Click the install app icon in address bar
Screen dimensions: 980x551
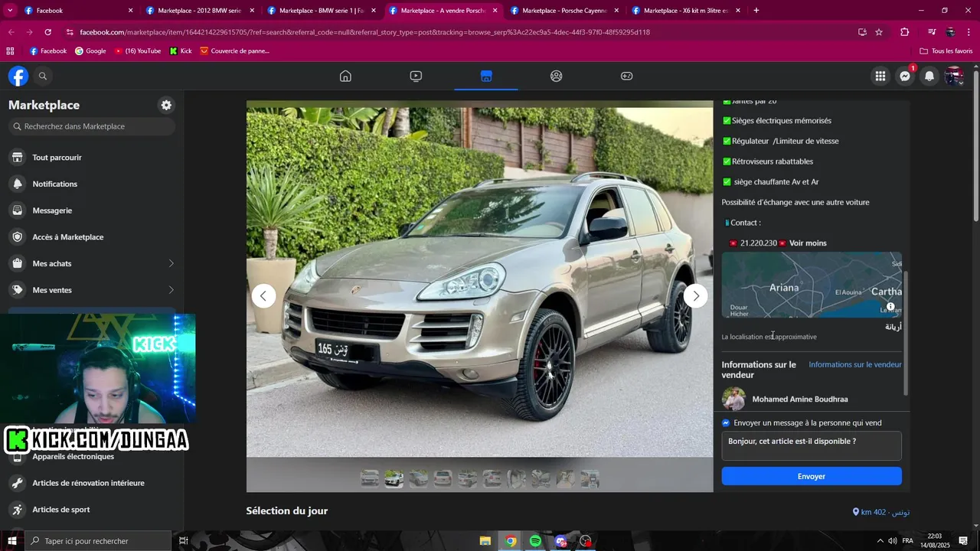(862, 32)
